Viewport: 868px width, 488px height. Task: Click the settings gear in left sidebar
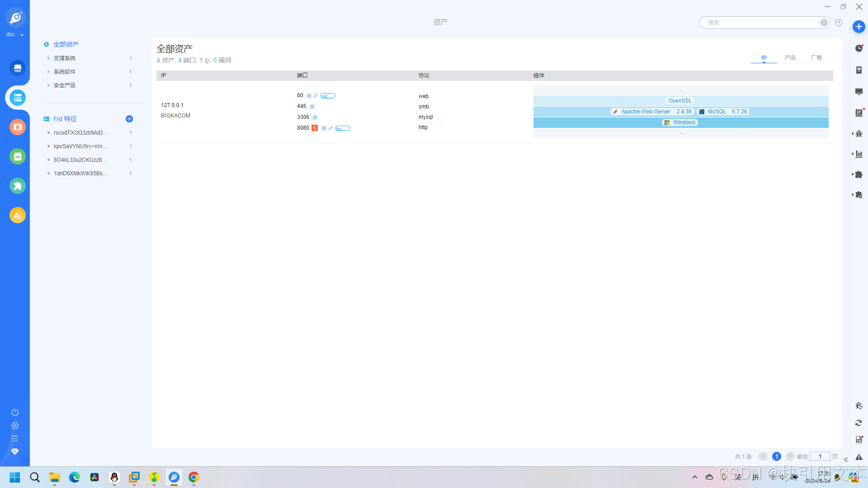tap(15, 426)
